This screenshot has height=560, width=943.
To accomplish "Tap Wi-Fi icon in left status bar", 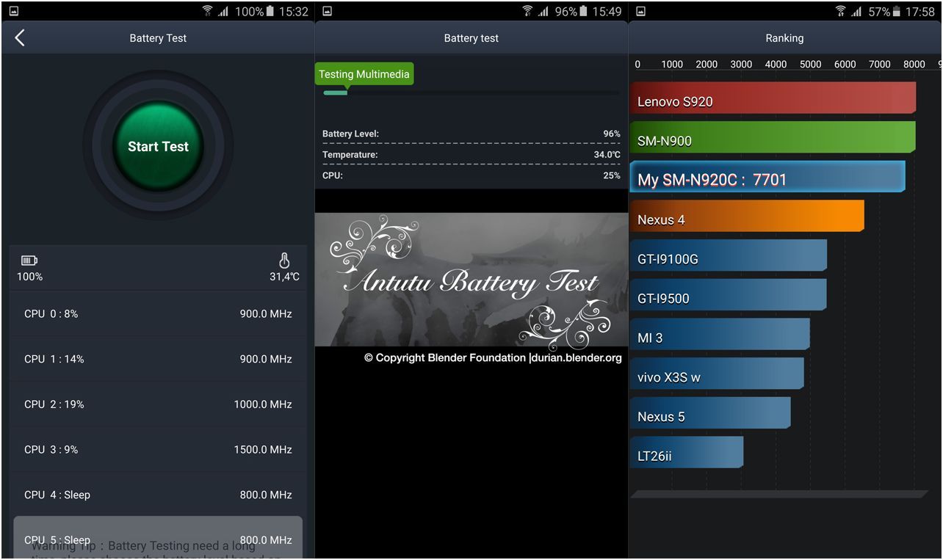I will [207, 11].
